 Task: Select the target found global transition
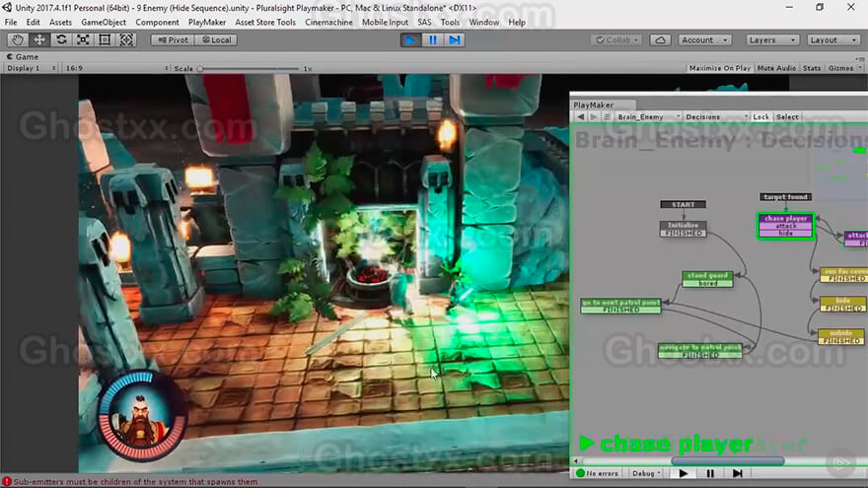785,197
